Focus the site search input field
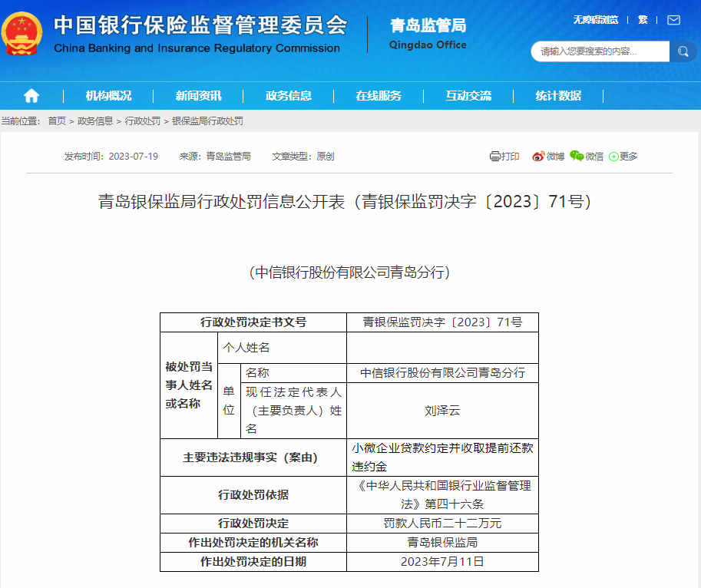 pyautogui.click(x=599, y=51)
